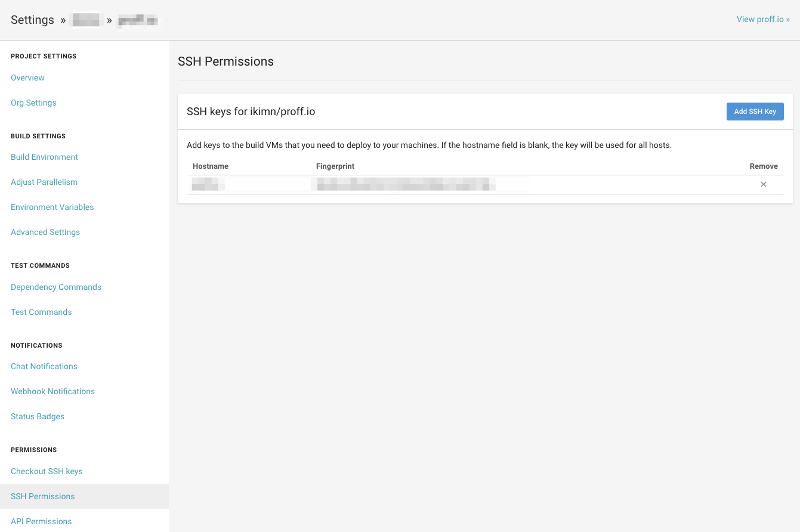The image size is (800, 532).
Task: Click the Add SSH Key button
Action: [x=755, y=112]
